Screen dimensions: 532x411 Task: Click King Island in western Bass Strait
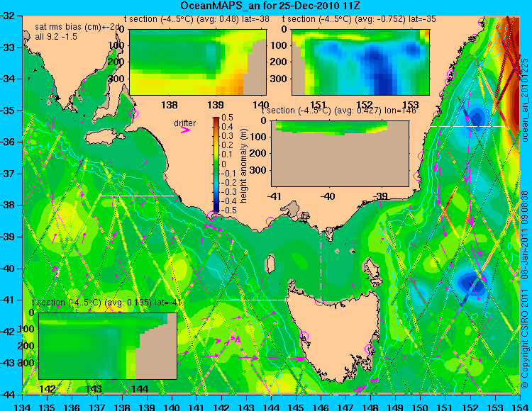(x=270, y=264)
